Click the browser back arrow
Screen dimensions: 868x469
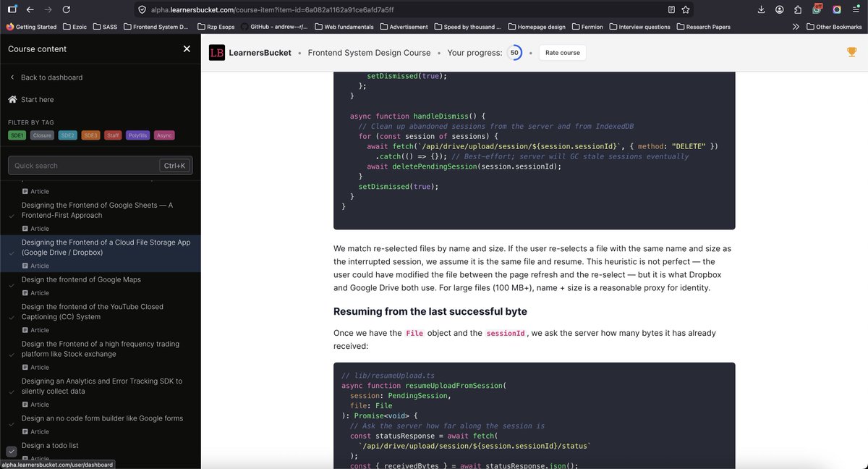click(x=30, y=10)
